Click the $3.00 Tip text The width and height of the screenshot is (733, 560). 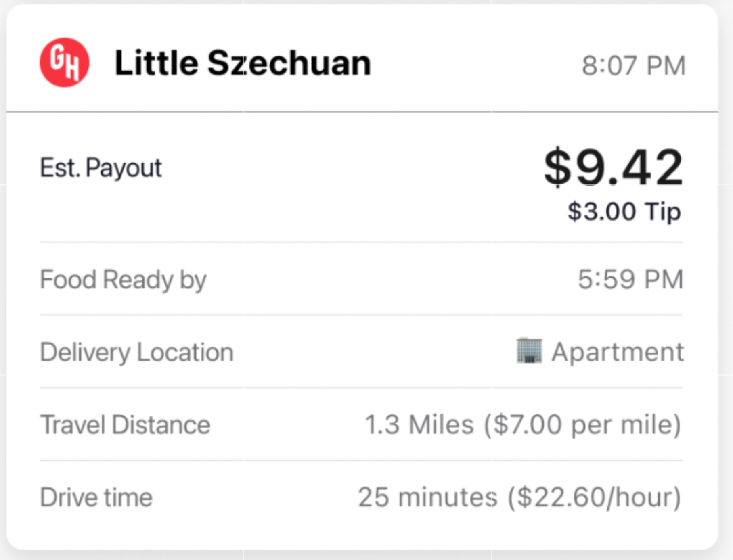(x=624, y=211)
